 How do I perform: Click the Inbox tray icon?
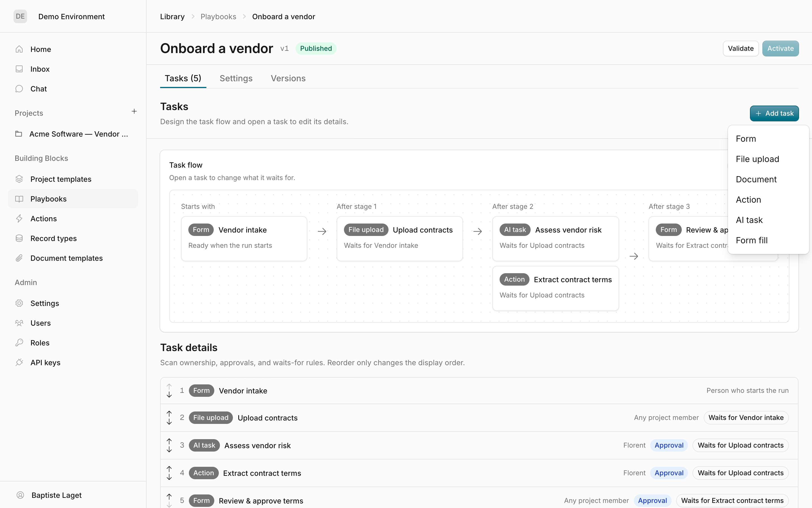pos(19,69)
